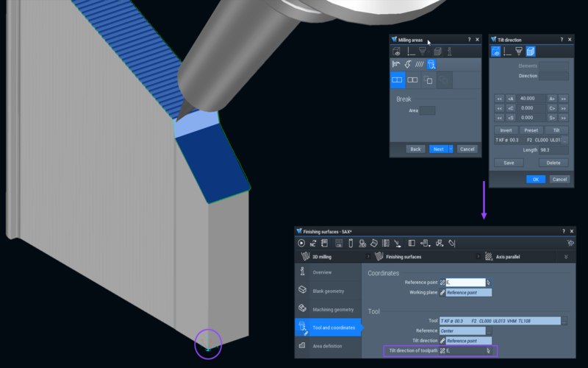Open the Machining geometry tab
Screen dimensions: 588x368
(328, 309)
